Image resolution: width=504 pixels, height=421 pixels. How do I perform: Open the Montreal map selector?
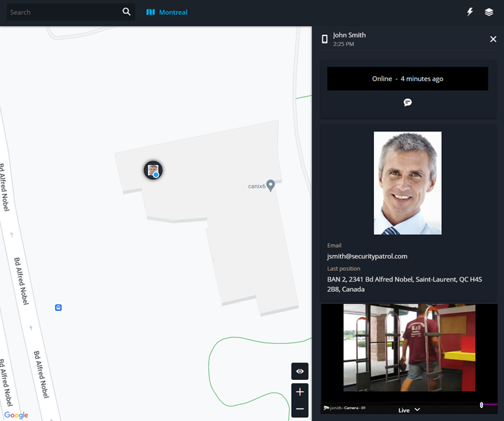173,12
